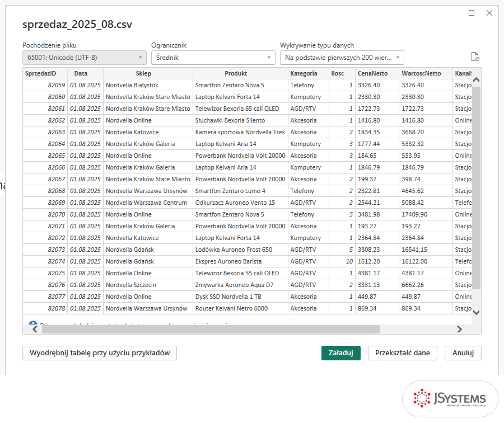Click the Przekształć dane button
The image size is (504, 423).
pyautogui.click(x=403, y=353)
